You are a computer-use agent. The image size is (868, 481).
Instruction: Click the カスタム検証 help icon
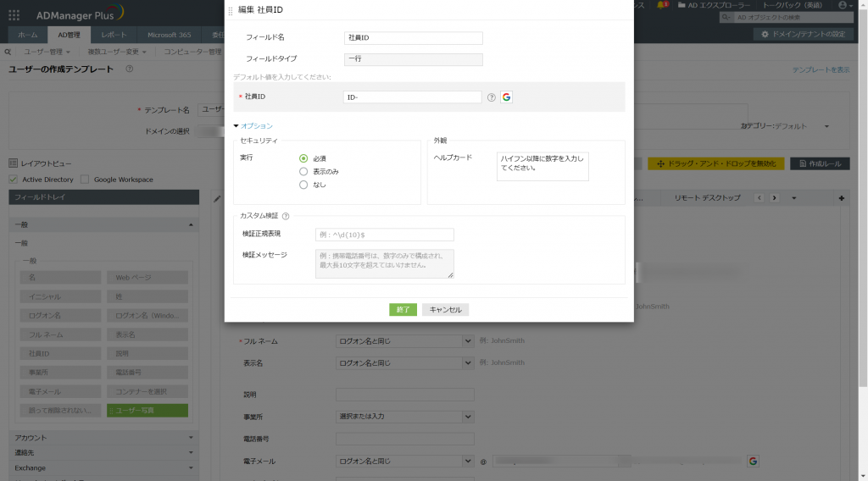click(x=286, y=216)
